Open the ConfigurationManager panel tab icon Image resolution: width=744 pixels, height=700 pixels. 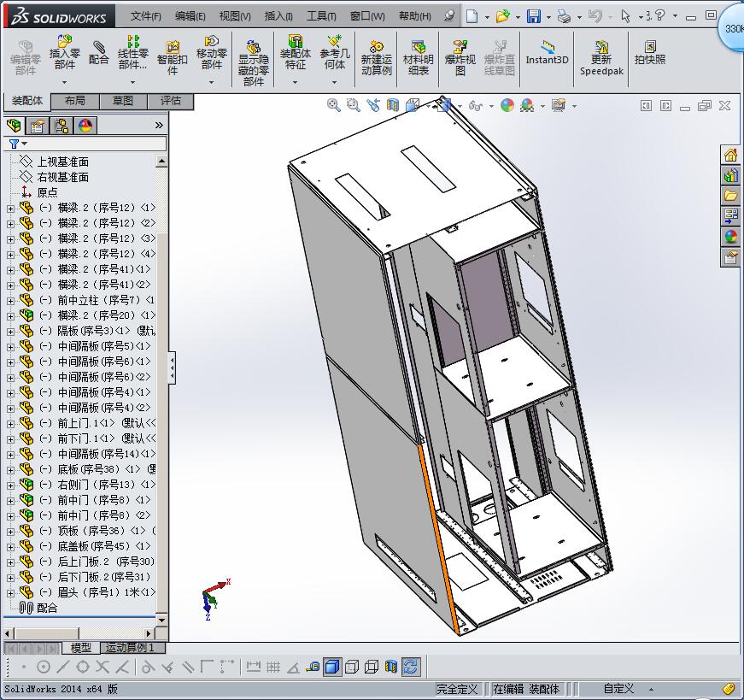[x=62, y=126]
